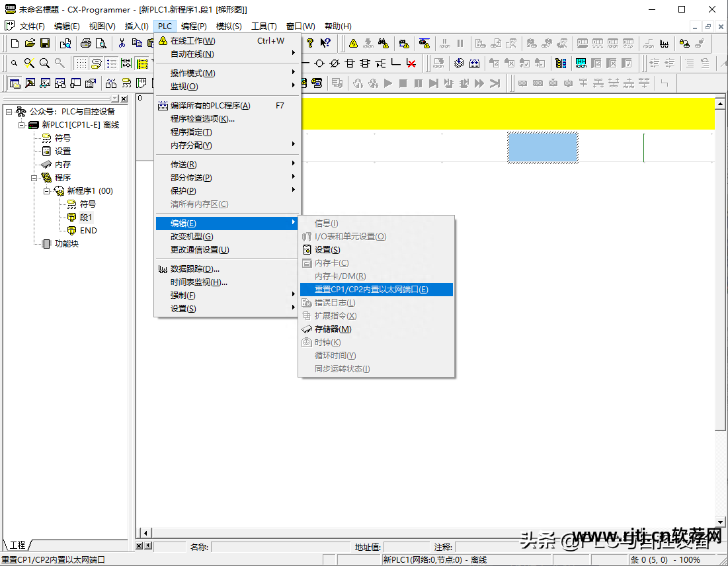Click 在线工作(W) menu entry
The image size is (728, 566).
tap(192, 41)
